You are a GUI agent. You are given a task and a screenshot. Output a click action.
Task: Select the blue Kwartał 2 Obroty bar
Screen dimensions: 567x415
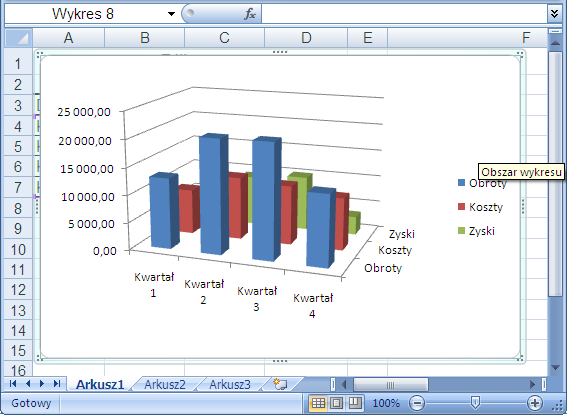213,194
